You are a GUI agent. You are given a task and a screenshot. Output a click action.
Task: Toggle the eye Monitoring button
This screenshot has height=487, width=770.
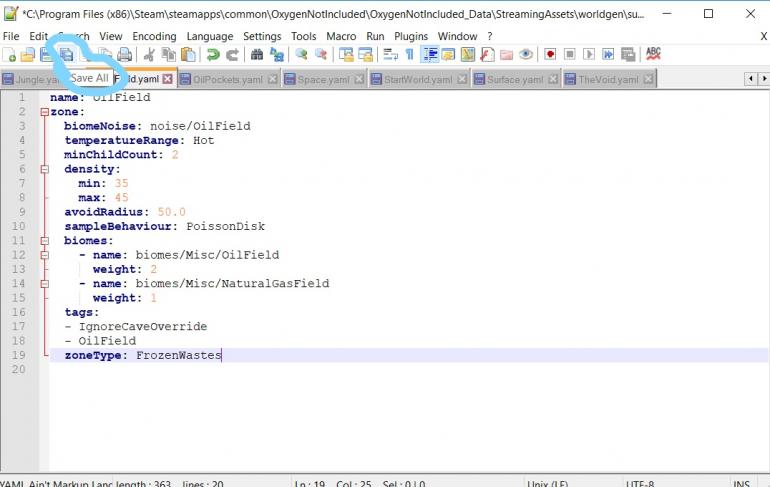tap(526, 54)
